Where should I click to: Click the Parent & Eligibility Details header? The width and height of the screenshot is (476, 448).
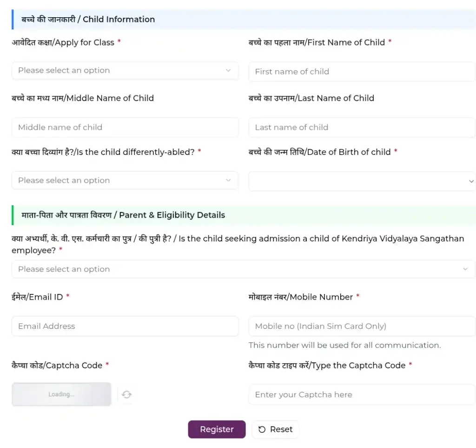coord(123,215)
